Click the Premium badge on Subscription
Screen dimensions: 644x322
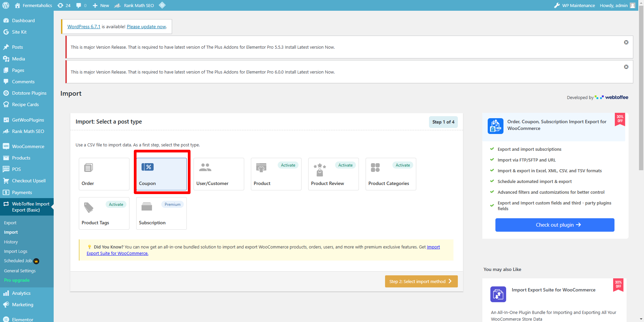172,204
